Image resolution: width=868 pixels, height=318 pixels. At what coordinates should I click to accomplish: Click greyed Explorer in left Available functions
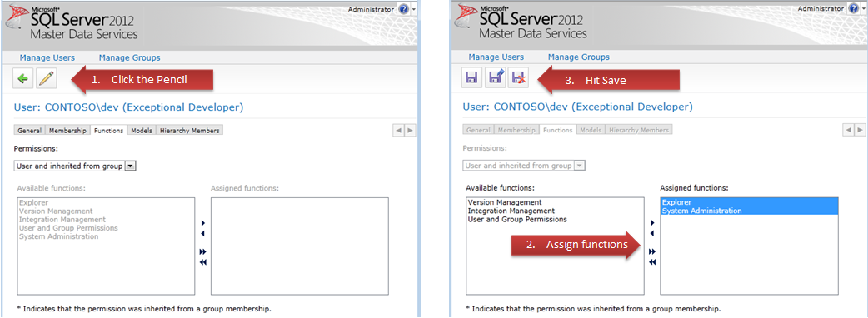34,202
